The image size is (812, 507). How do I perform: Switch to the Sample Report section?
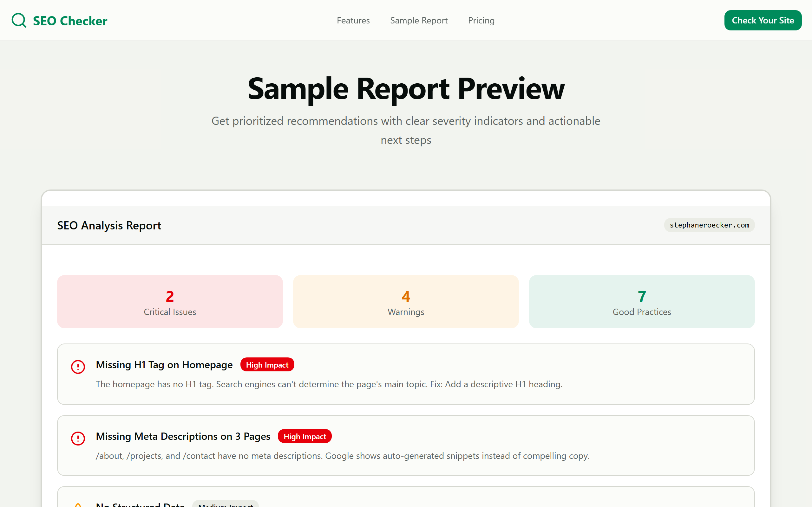pyautogui.click(x=418, y=20)
